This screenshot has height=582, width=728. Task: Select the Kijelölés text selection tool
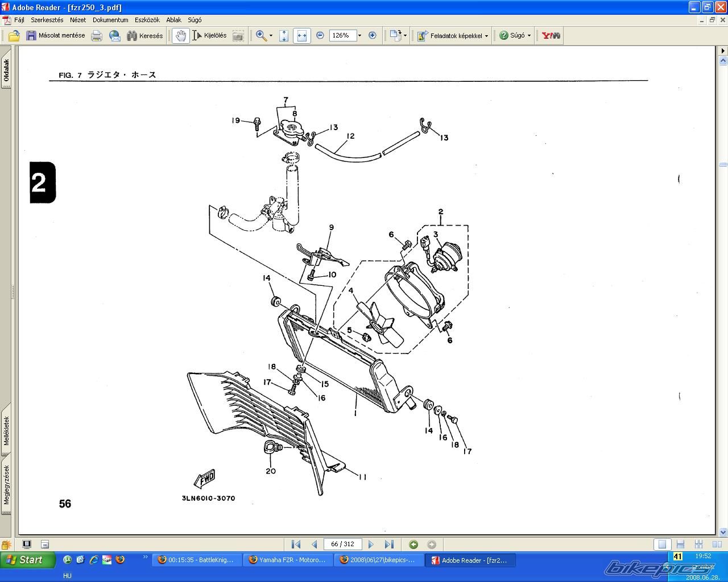pyautogui.click(x=209, y=36)
